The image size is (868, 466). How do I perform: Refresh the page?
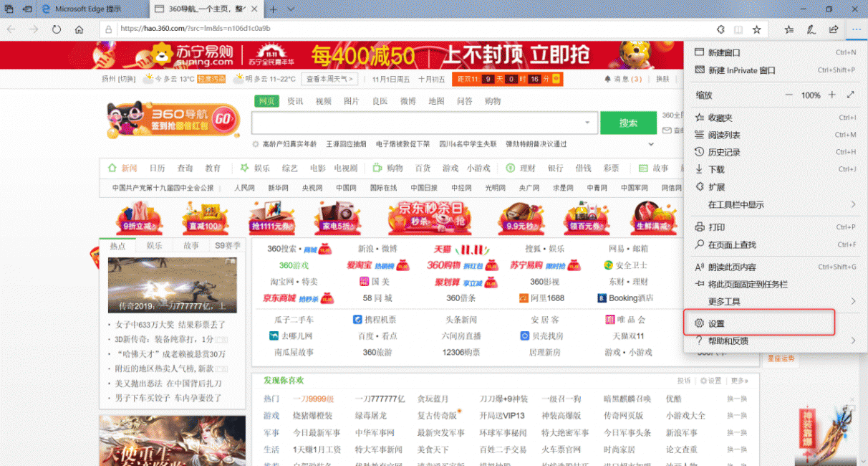57,29
